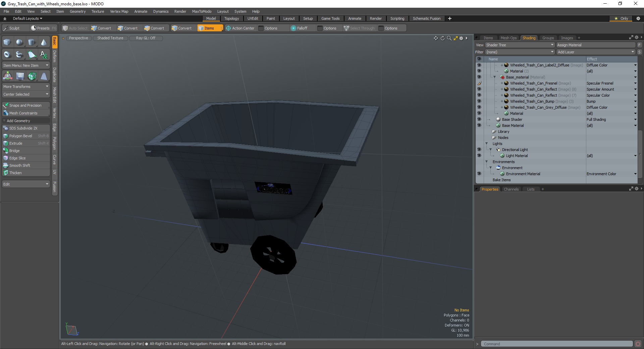This screenshot has height=349, width=644.
Task: Click the Sculpt tool button
Action: pyautogui.click(x=15, y=28)
